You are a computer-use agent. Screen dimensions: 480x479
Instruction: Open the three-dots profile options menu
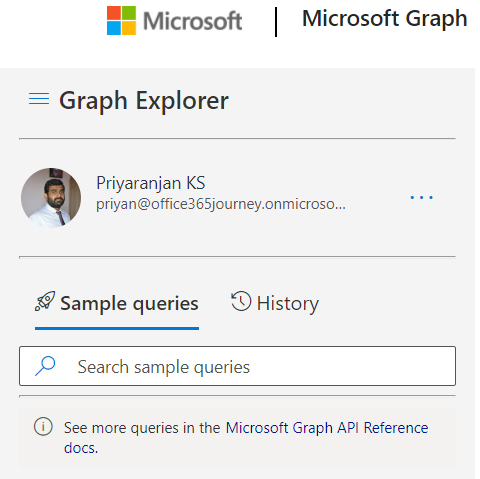421,197
